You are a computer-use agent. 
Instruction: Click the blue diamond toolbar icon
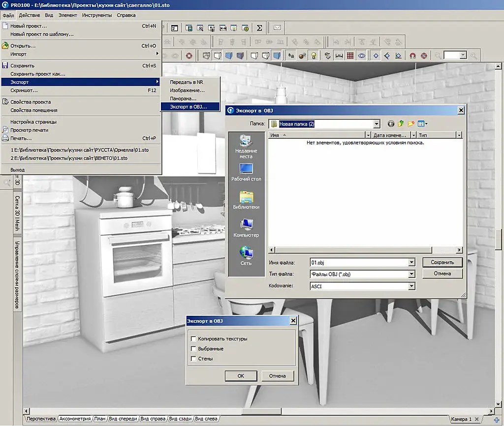(x=376, y=56)
